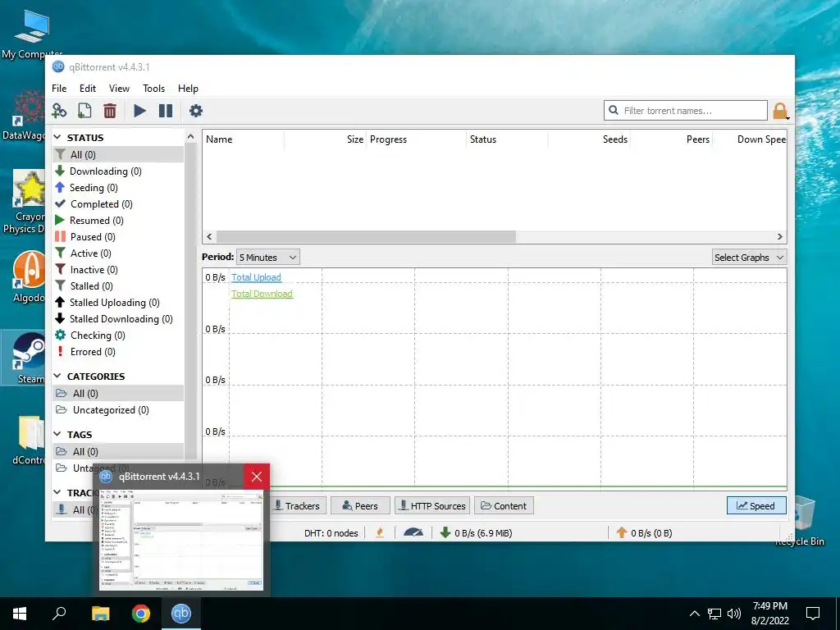
Task: Click the red Delete torrent trash icon
Action: tap(110, 111)
